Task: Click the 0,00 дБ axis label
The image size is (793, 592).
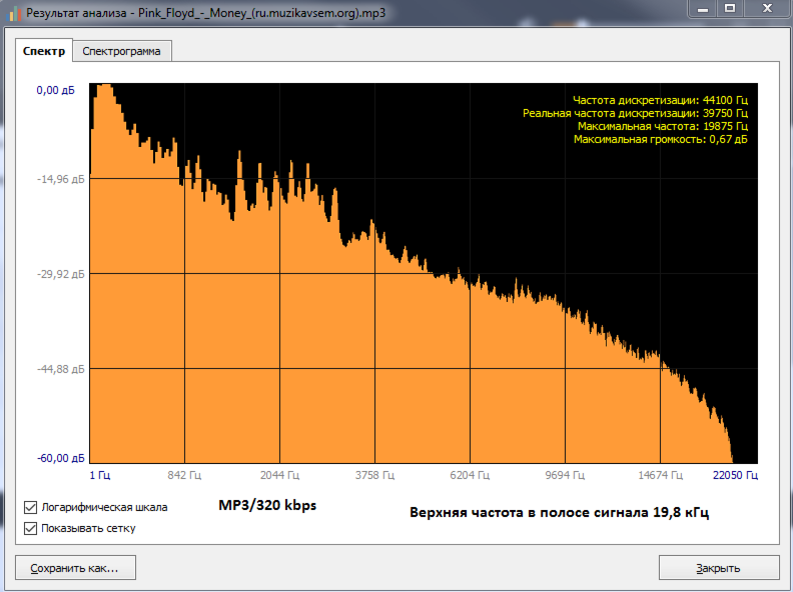Action: (x=55, y=90)
